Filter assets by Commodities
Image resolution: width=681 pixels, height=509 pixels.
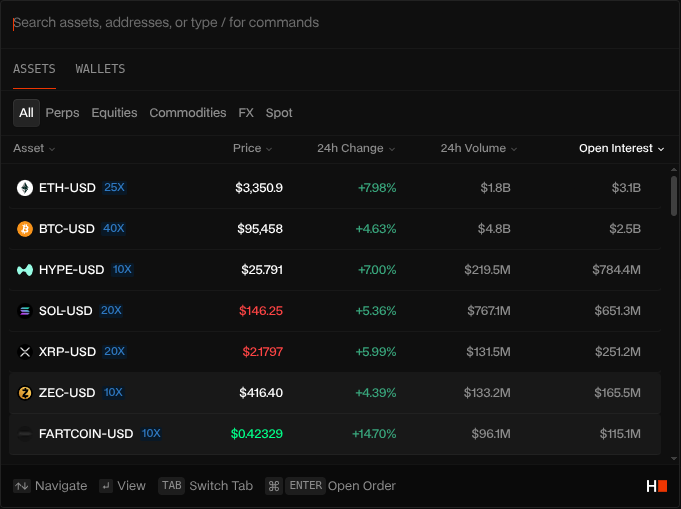click(188, 113)
